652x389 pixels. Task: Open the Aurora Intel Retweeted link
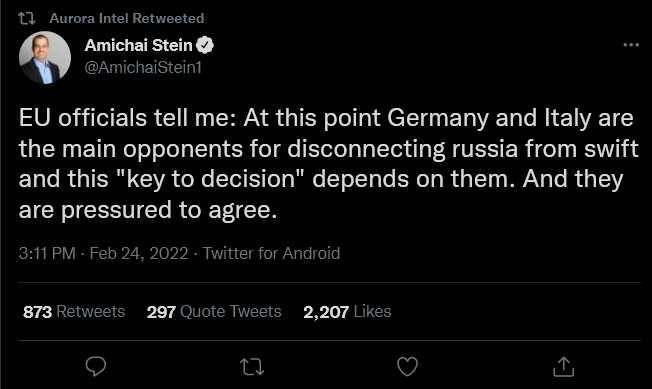click(127, 18)
